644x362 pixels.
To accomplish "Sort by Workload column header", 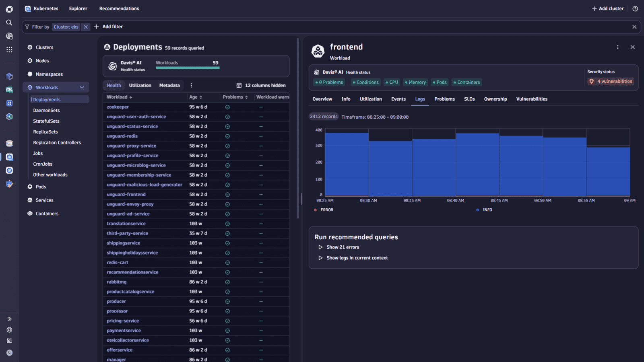I will tap(119, 97).
